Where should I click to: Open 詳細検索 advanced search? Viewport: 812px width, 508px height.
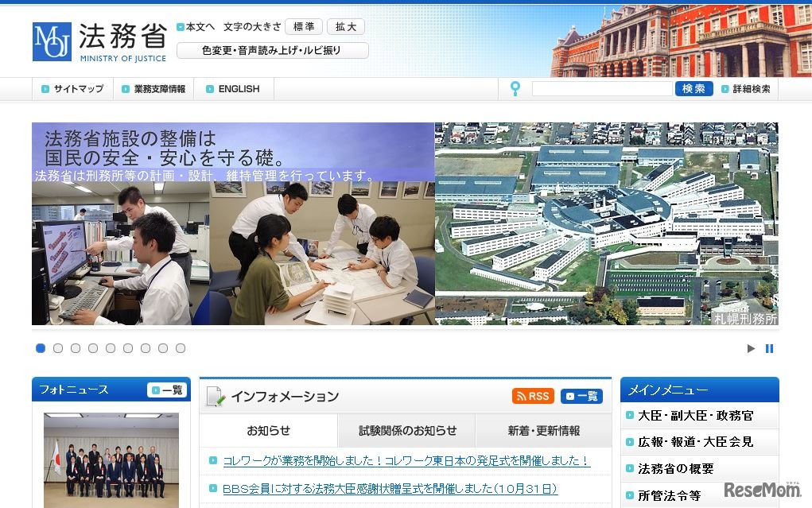[746, 89]
